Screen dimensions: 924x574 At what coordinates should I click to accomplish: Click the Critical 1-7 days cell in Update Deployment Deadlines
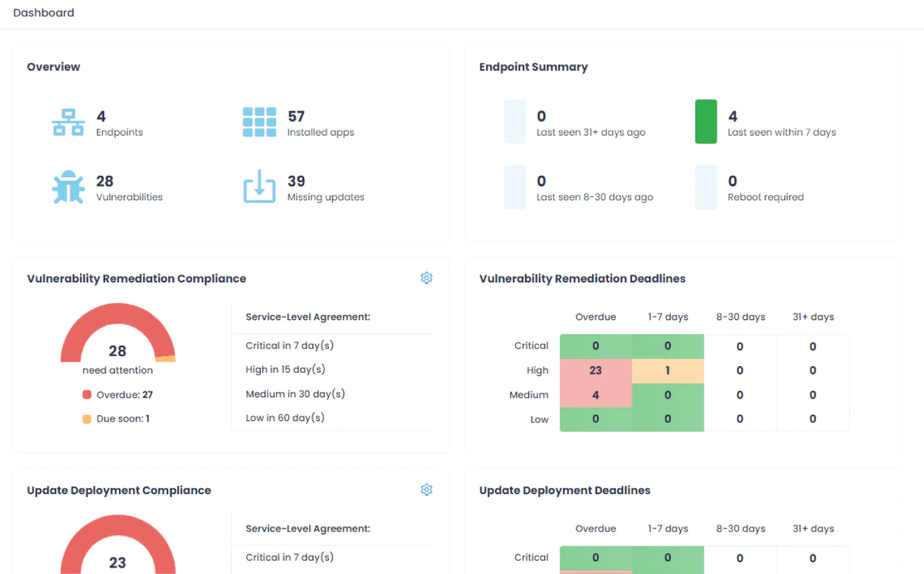668,557
